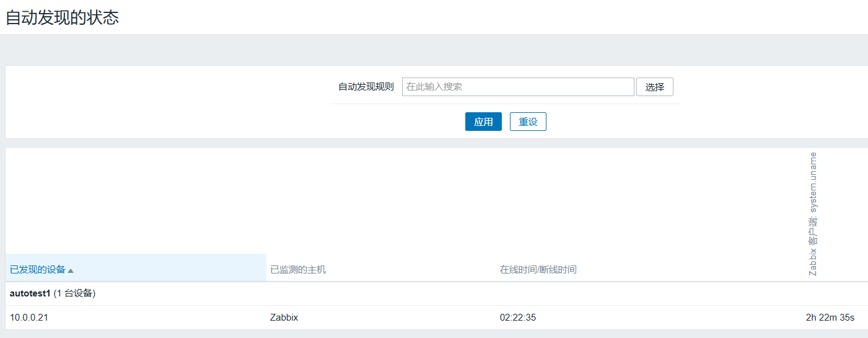Select the autotest1 discovery rule name

click(x=30, y=293)
